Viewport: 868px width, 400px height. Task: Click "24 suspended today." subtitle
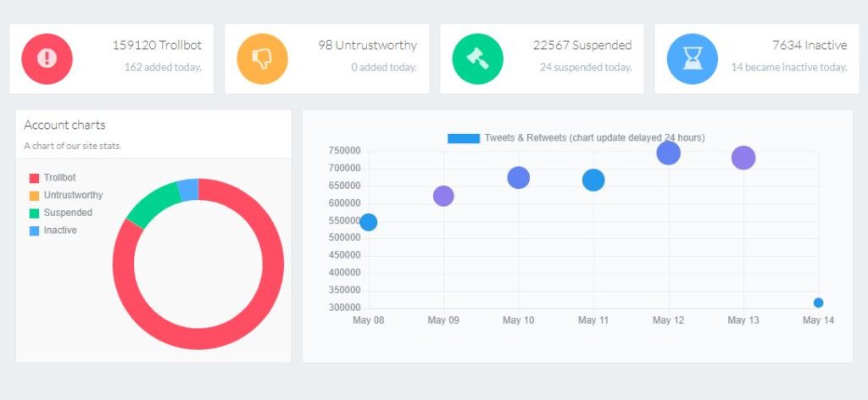tap(586, 68)
